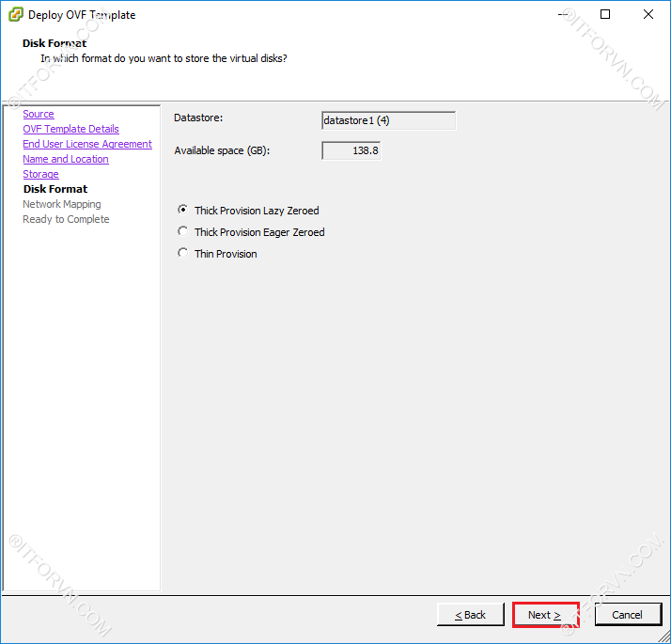
Task: Click the Network Mapping step
Action: coord(62,204)
